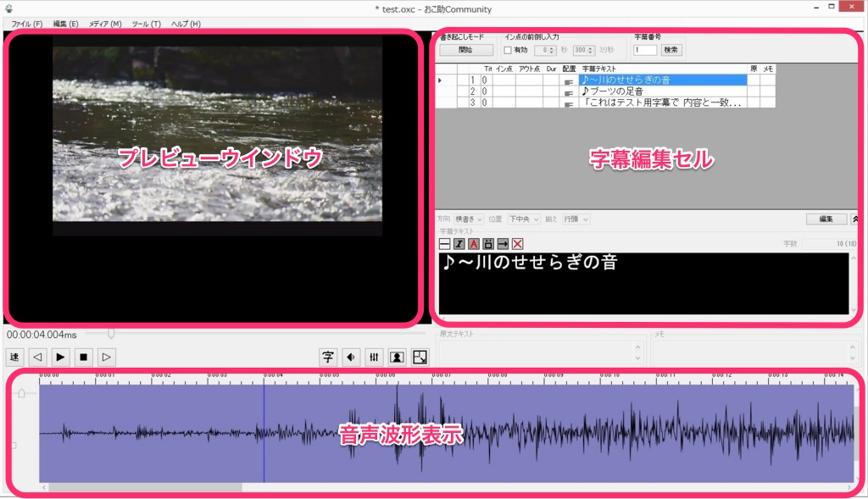Viewport: 868px width, 499px height.
Task: Click the speaker volume icon
Action: [x=351, y=358]
